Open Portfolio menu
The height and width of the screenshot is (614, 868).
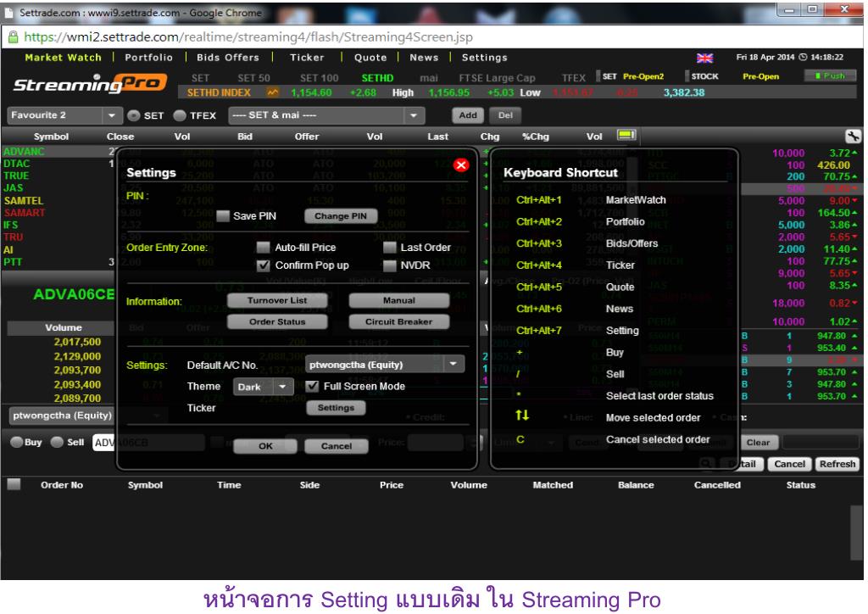coord(148,58)
